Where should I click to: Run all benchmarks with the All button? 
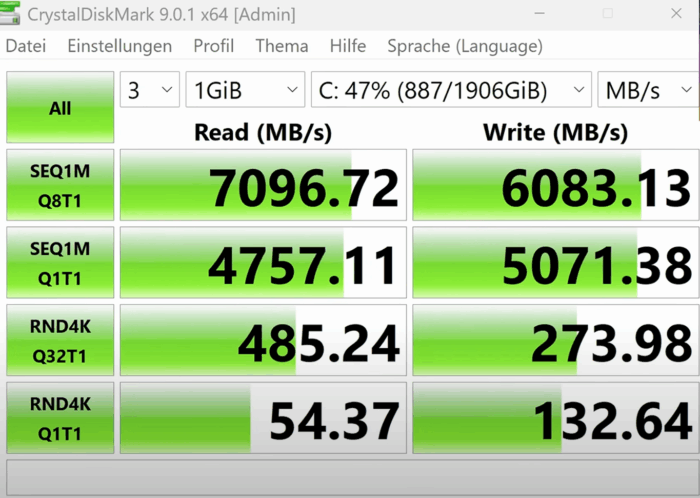pos(60,108)
